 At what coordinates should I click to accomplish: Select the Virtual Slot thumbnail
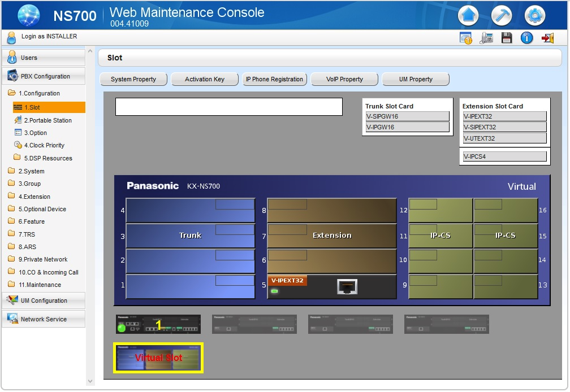click(158, 358)
